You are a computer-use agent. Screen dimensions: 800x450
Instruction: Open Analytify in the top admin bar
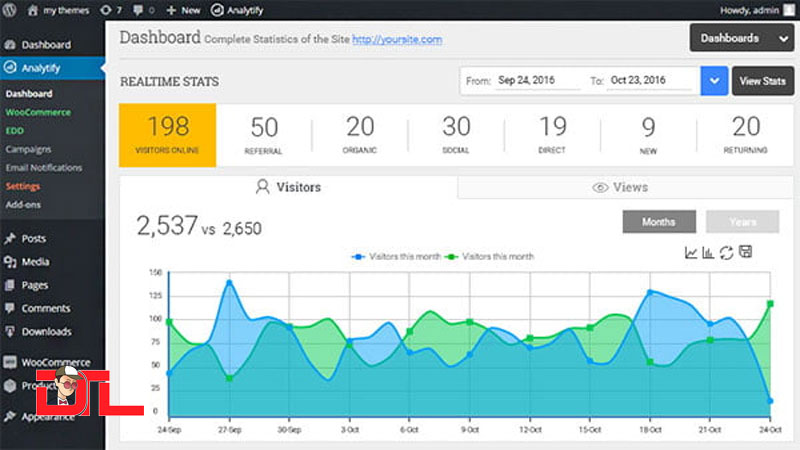click(x=237, y=10)
